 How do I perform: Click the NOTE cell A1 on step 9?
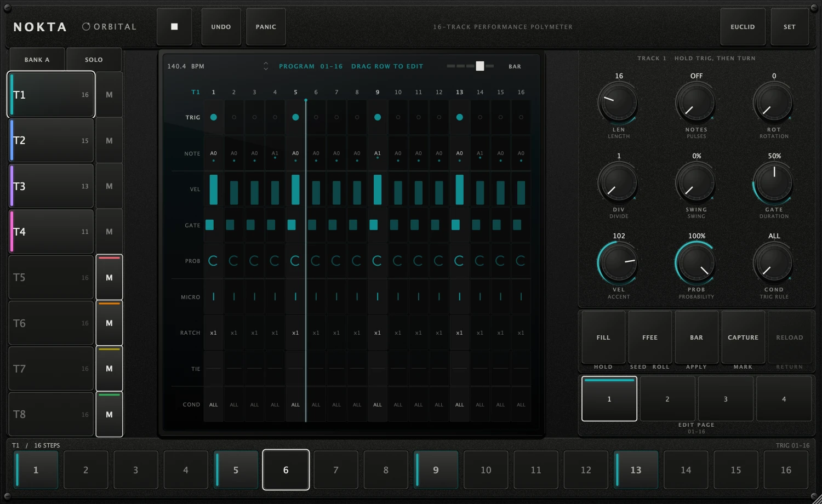click(378, 153)
